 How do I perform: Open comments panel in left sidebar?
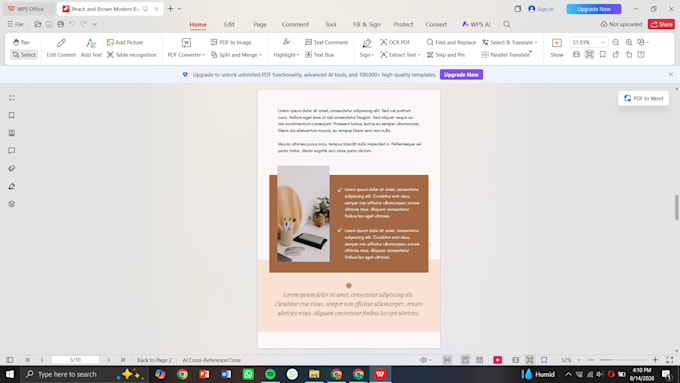pyautogui.click(x=12, y=151)
